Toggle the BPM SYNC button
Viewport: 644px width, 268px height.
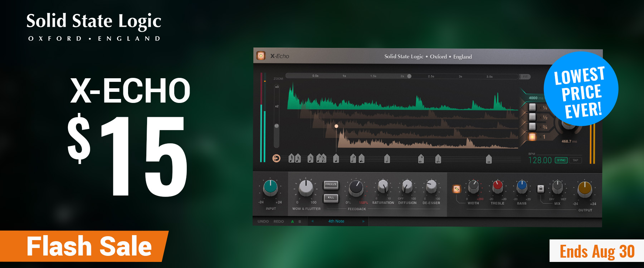pyautogui.click(x=561, y=160)
